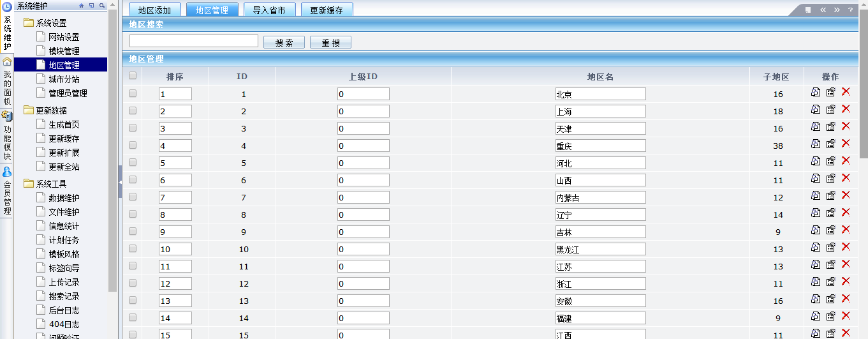Collapse the 更新数据 folder

click(x=29, y=110)
